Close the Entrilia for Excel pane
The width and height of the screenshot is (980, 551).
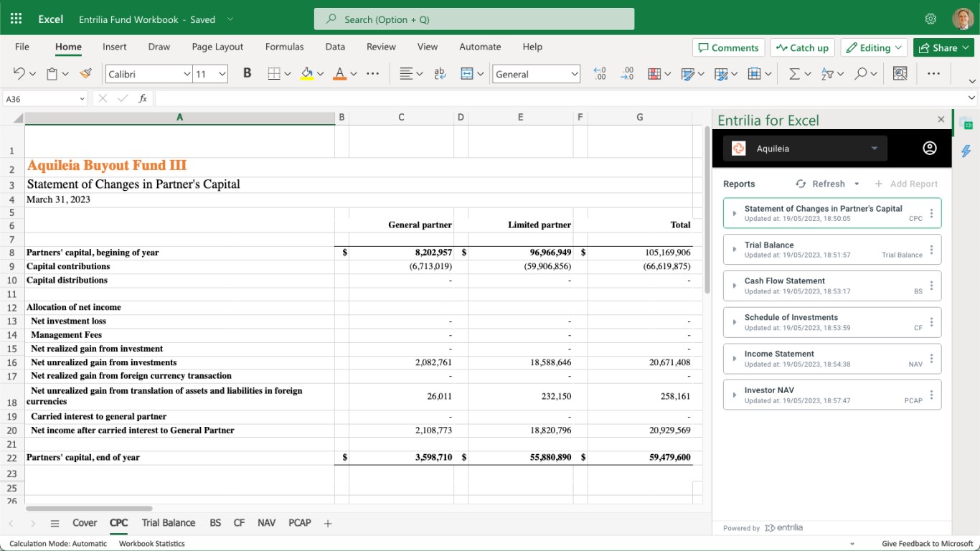(941, 120)
